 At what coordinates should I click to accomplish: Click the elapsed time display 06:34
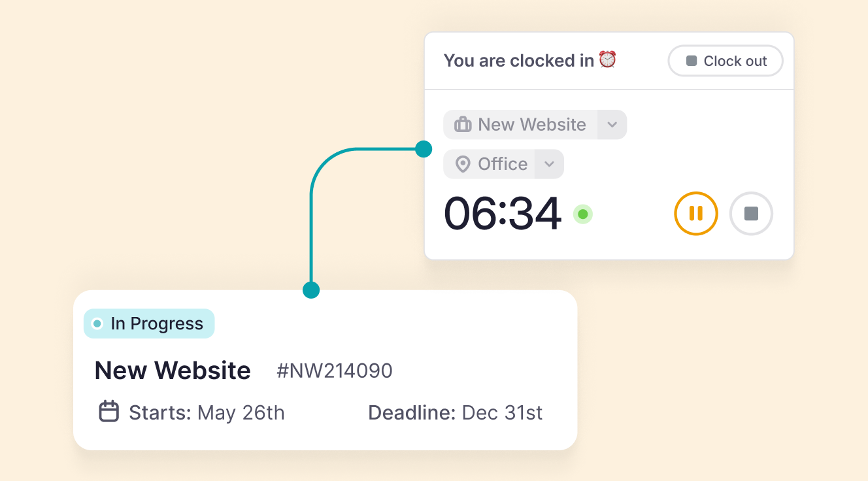pos(503,214)
